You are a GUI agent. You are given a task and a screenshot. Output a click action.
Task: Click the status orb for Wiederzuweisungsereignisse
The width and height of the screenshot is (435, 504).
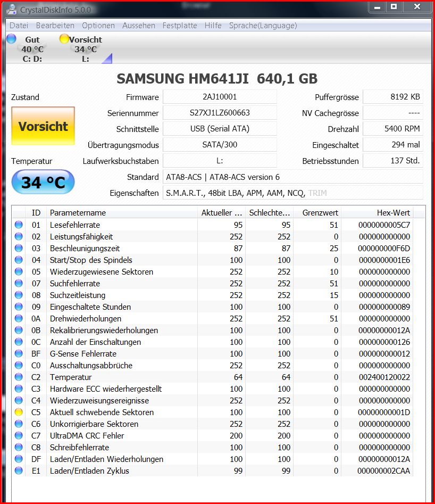(19, 400)
